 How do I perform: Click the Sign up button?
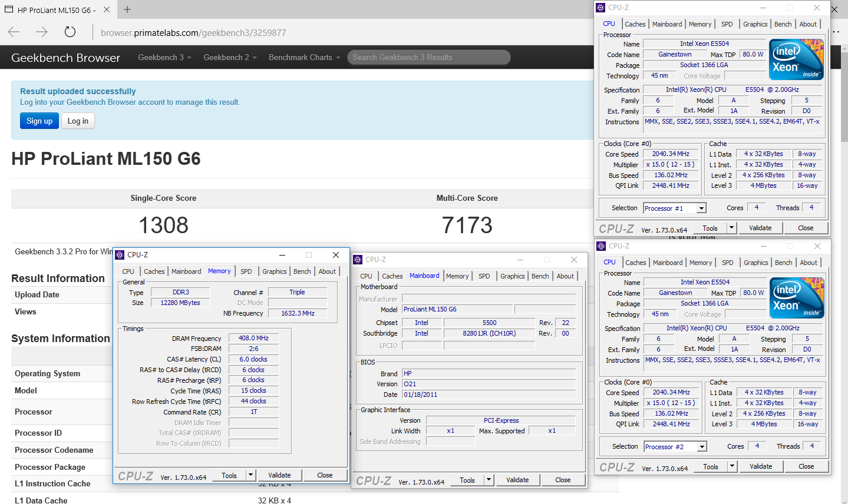click(39, 121)
